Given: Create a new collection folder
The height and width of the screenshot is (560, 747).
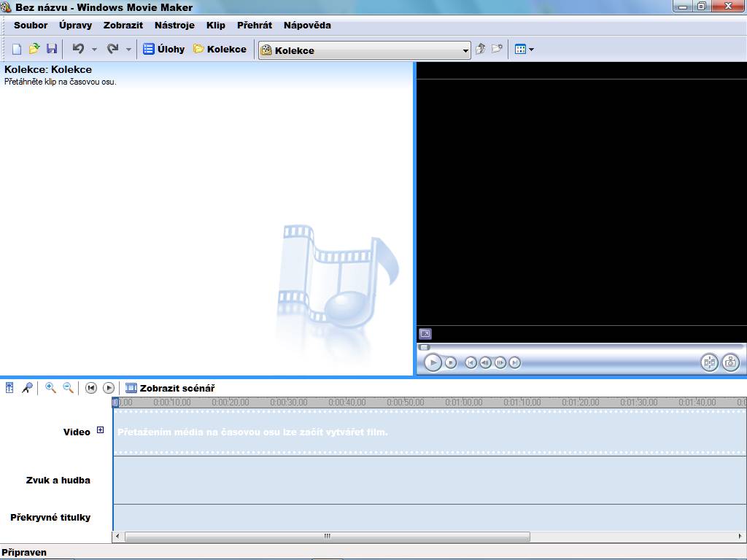Looking at the screenshot, I should pyautogui.click(x=497, y=49).
